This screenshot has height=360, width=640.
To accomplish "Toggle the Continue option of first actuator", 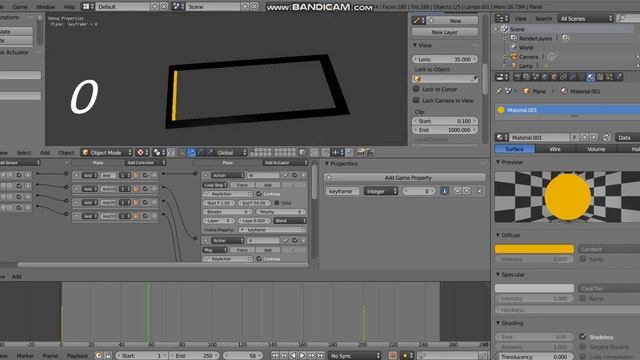I will (259, 194).
